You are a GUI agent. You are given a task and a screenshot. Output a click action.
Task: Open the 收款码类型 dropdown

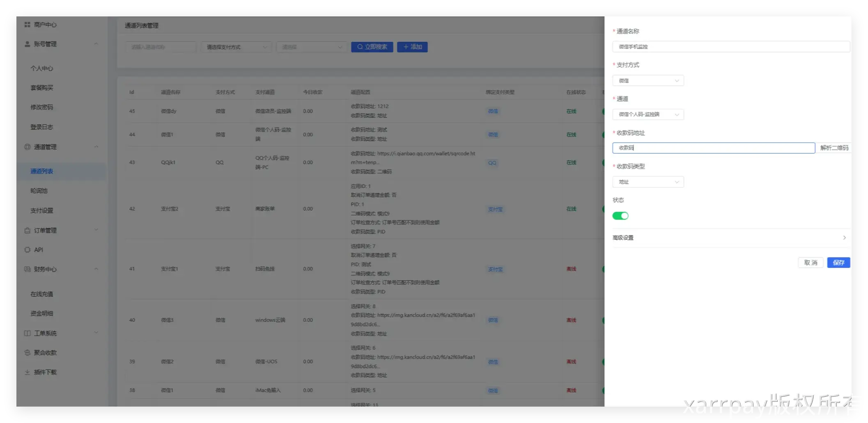(648, 182)
